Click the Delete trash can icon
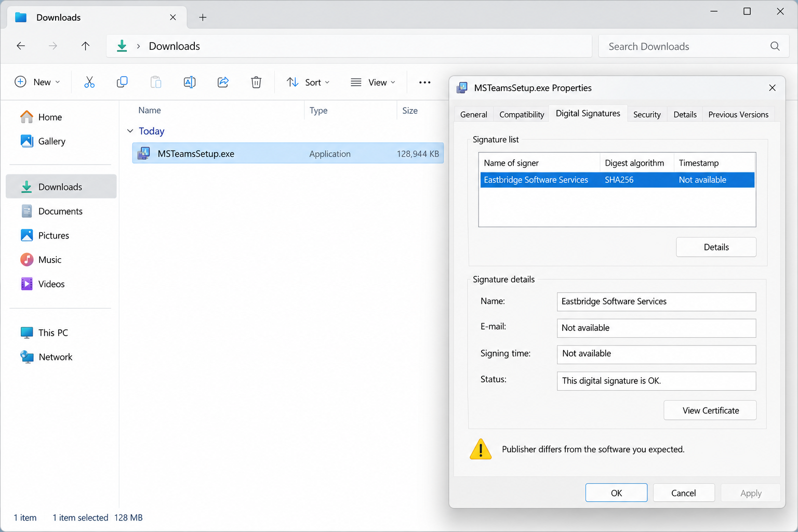This screenshot has height=532, width=798. click(256, 82)
